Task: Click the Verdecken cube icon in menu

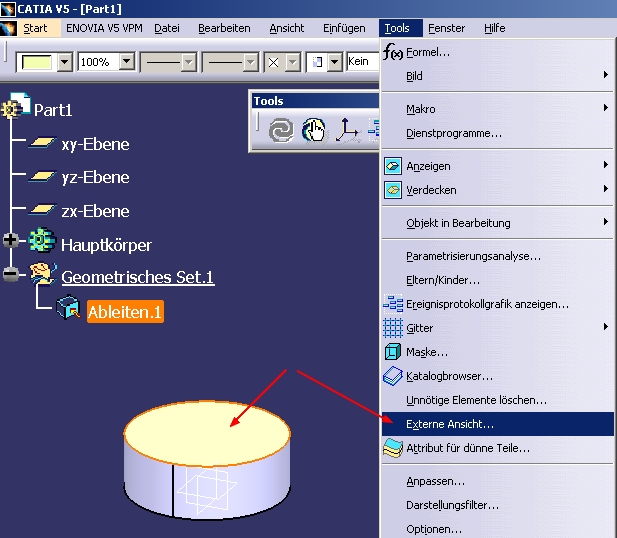Action: point(393,190)
